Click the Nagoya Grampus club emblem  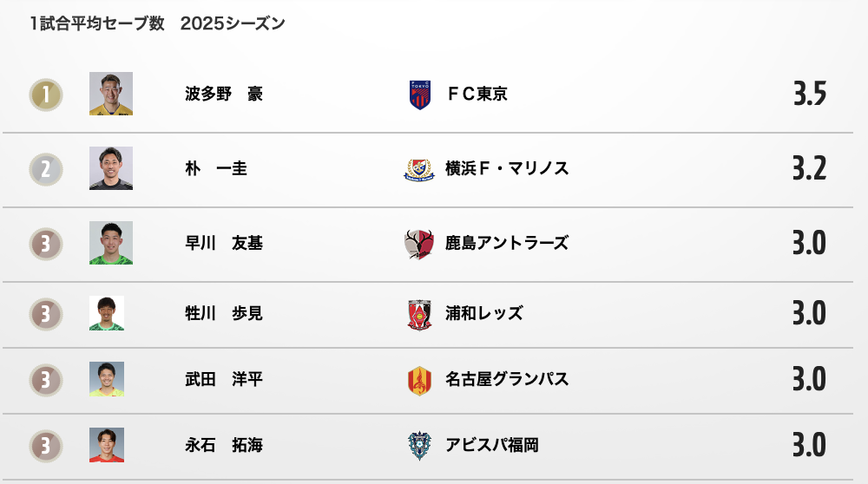point(419,380)
